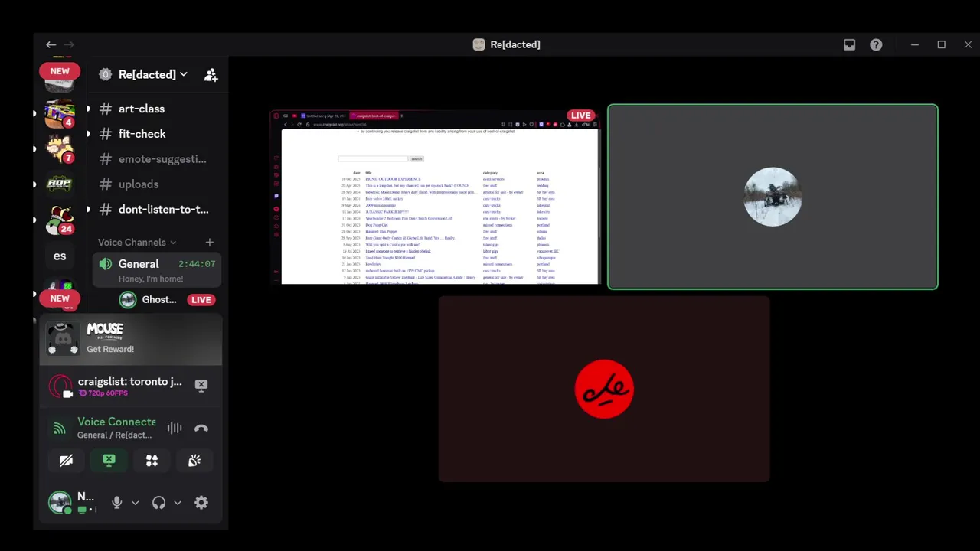The image size is (980, 551).
Task: Open the Invite People icon next to server name
Action: (x=211, y=74)
